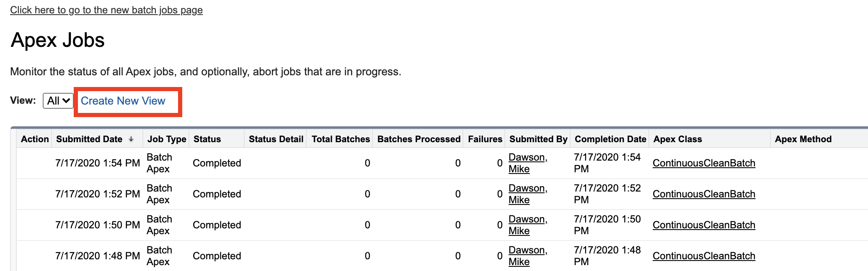Open Dawson, Mike on the 1:54 PM row

tap(527, 158)
